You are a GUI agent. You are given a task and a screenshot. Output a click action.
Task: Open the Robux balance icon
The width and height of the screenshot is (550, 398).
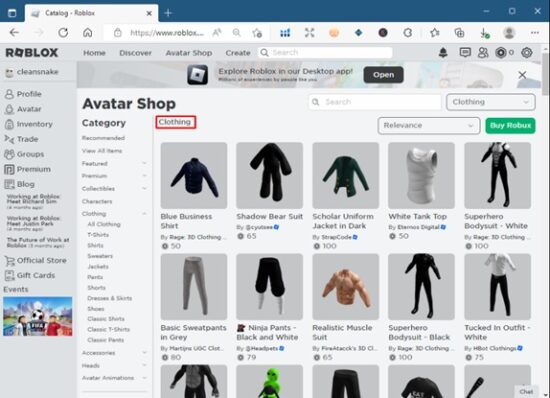coord(501,53)
